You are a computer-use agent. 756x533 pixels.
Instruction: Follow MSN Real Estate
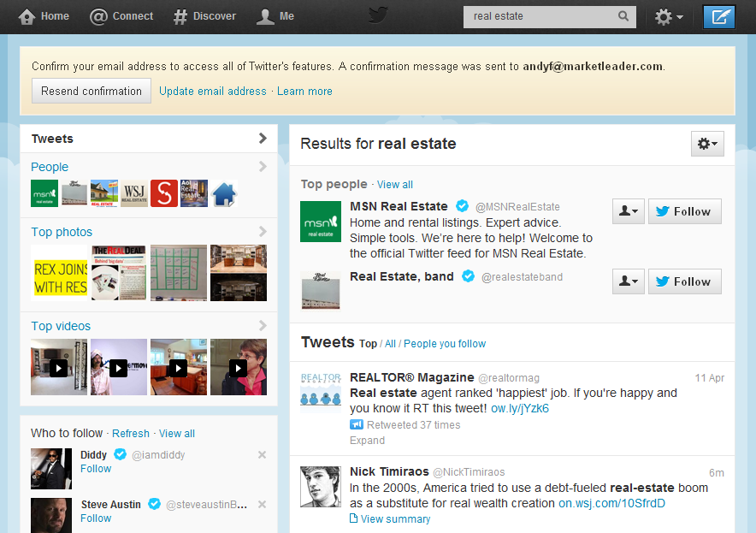point(685,211)
